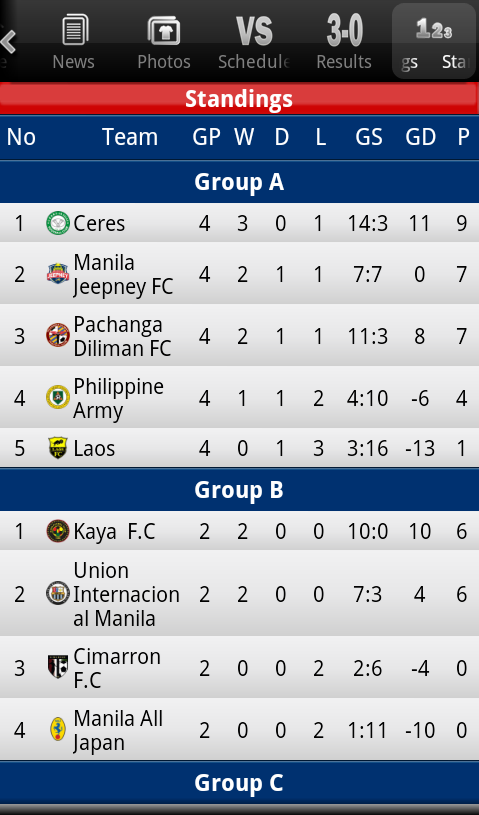Viewport: 479px width, 815px height.
Task: Tap the Manila Jeepney FC logo
Action: click(x=58, y=274)
